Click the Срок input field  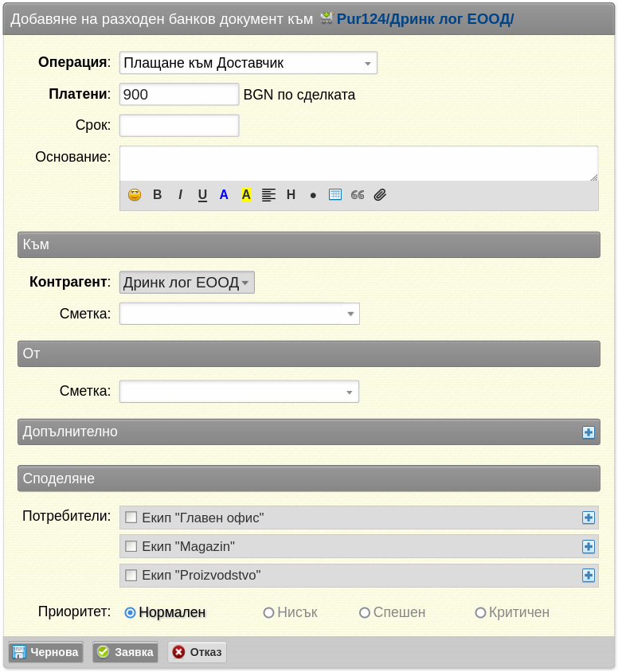(x=179, y=126)
